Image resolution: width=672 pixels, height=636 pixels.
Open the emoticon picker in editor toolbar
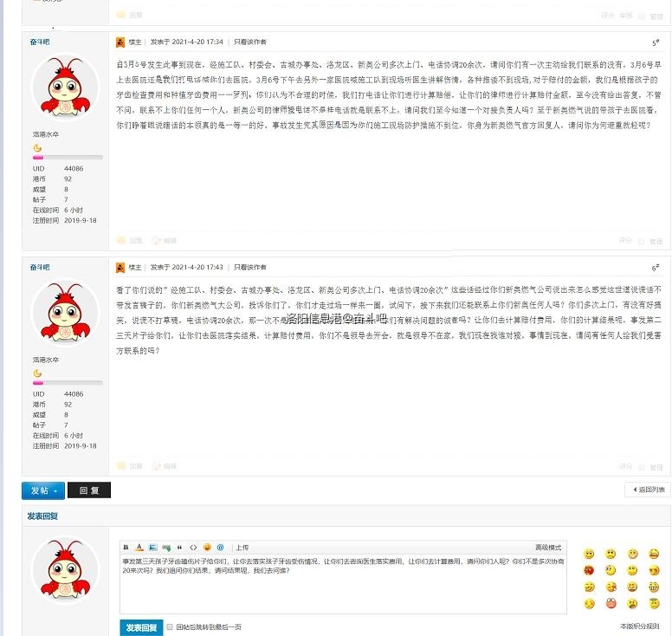click(x=207, y=548)
